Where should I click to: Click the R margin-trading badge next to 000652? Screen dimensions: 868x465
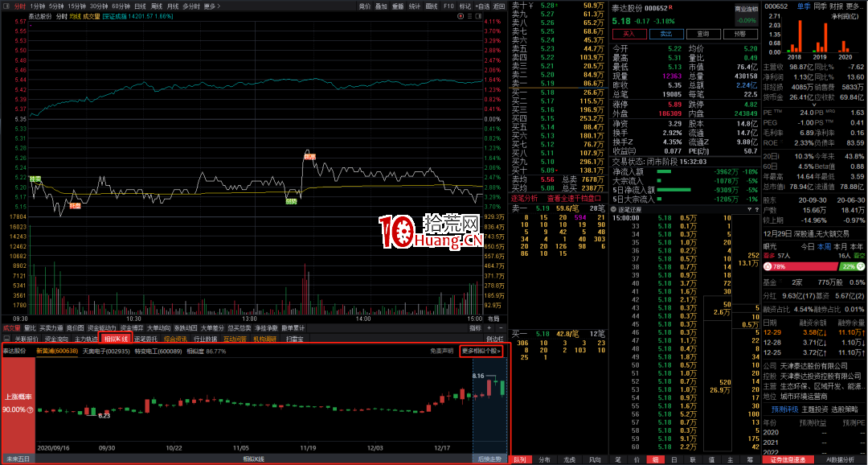[671, 8]
